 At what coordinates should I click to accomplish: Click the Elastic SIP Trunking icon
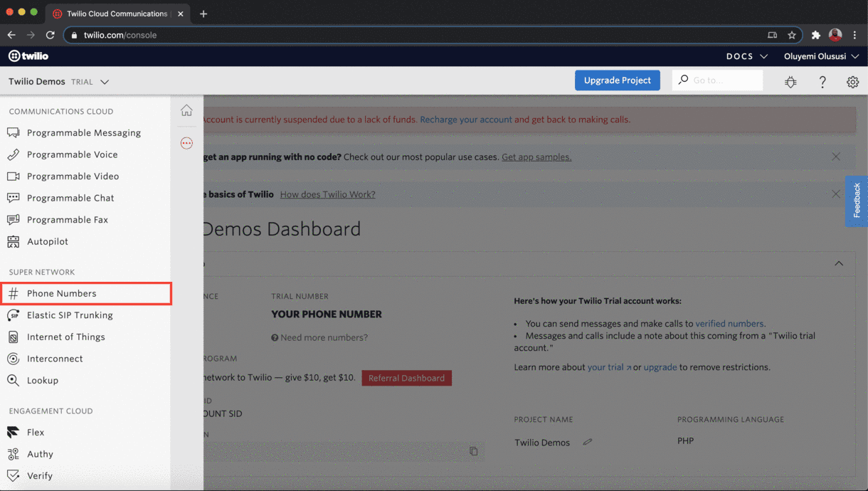tap(13, 315)
